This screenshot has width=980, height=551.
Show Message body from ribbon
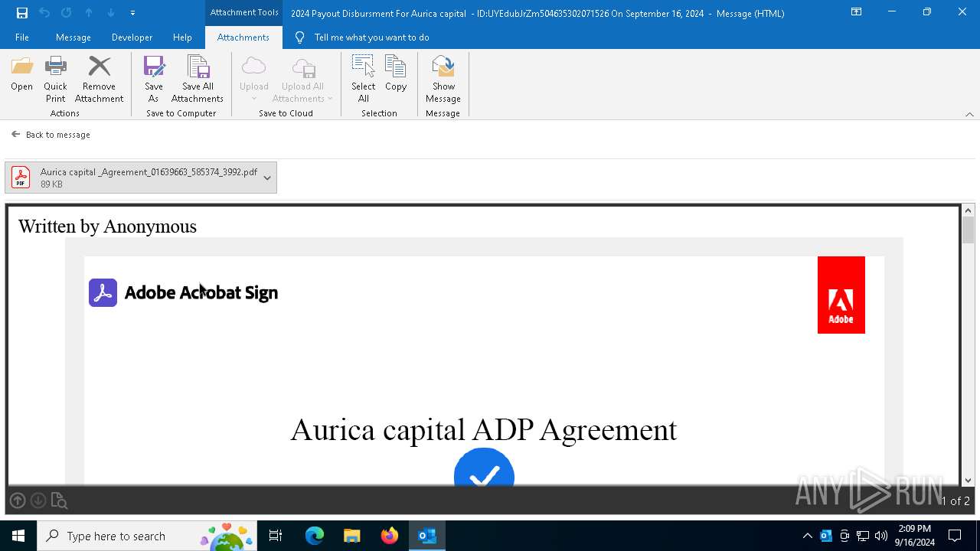coord(443,79)
